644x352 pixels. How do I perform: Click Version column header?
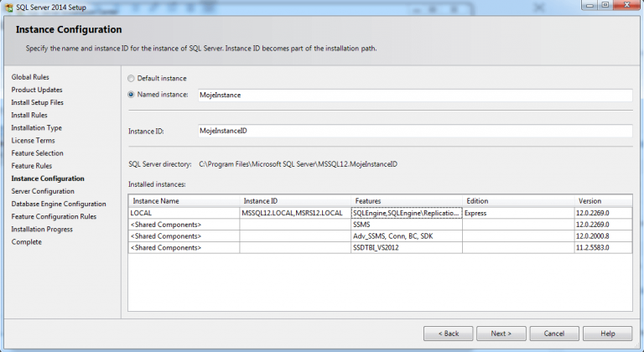click(x=604, y=201)
